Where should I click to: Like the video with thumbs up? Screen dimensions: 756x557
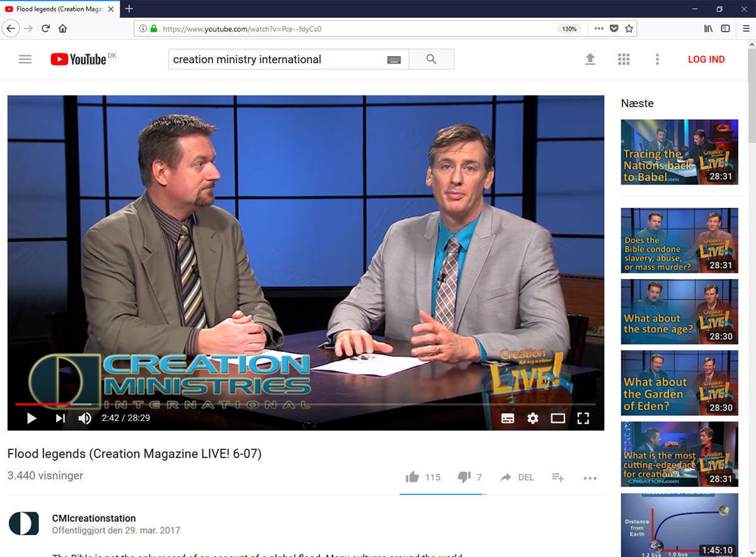(x=413, y=477)
